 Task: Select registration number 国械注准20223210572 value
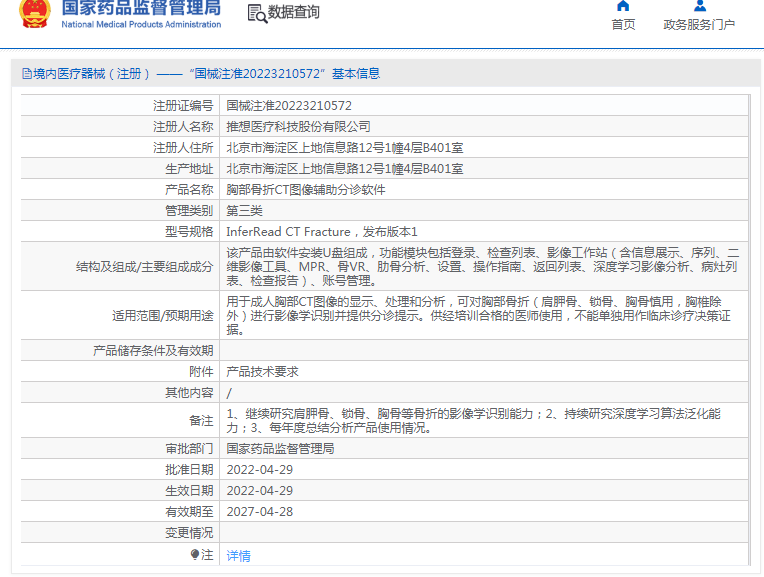click(x=289, y=106)
